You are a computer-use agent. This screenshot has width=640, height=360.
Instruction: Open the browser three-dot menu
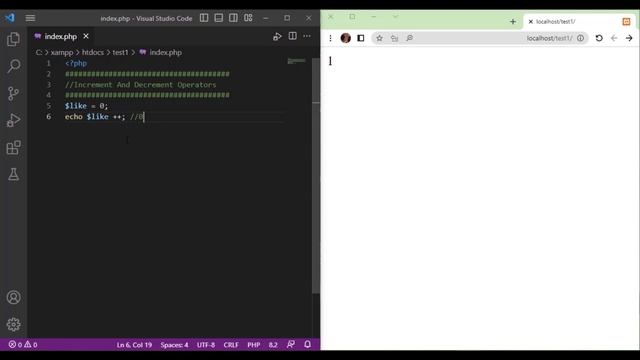point(330,38)
